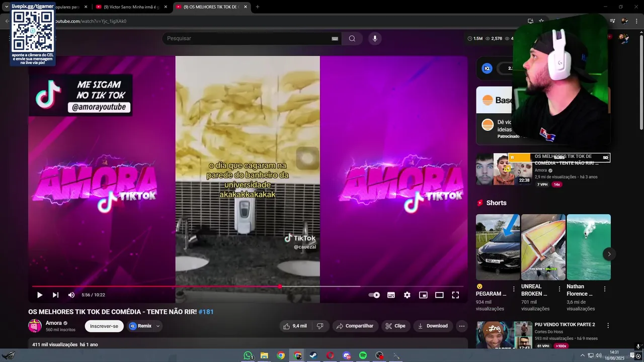644x362 pixels.
Task: Open system volume speaker tray icon
Action: [598, 355]
